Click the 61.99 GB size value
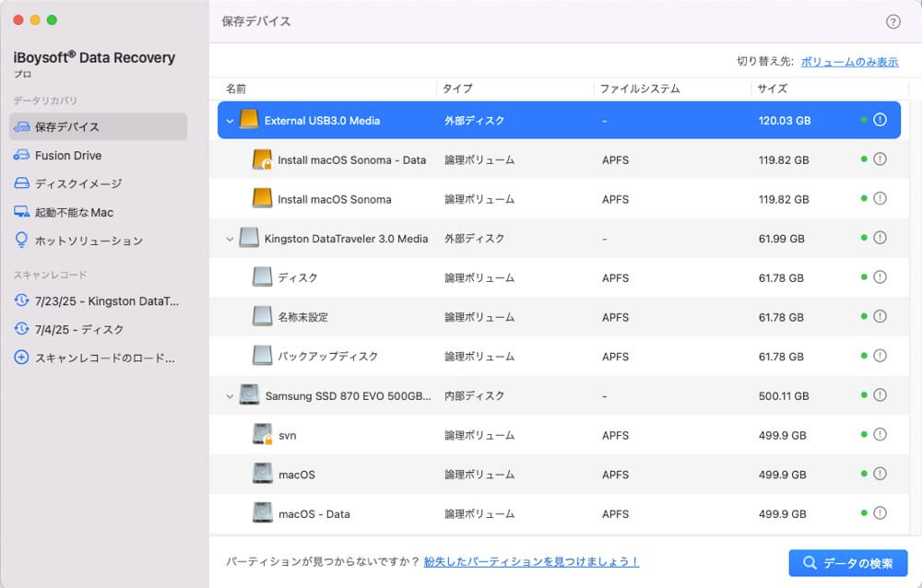The height and width of the screenshot is (588, 922). click(781, 239)
